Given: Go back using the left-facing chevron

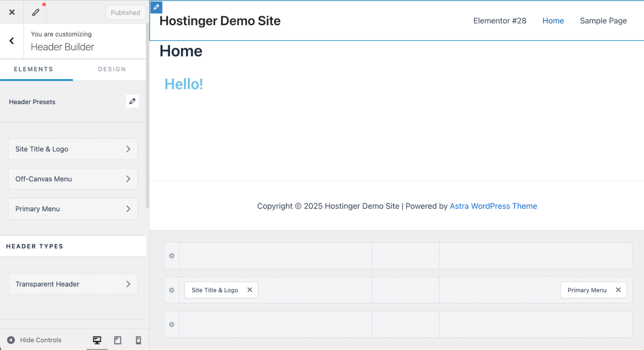Looking at the screenshot, I should click(11, 41).
